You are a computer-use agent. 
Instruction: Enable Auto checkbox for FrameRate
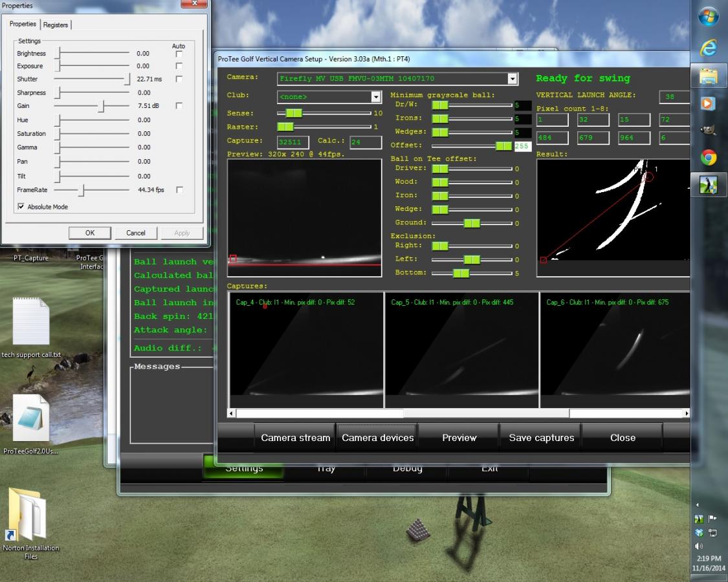click(x=179, y=190)
